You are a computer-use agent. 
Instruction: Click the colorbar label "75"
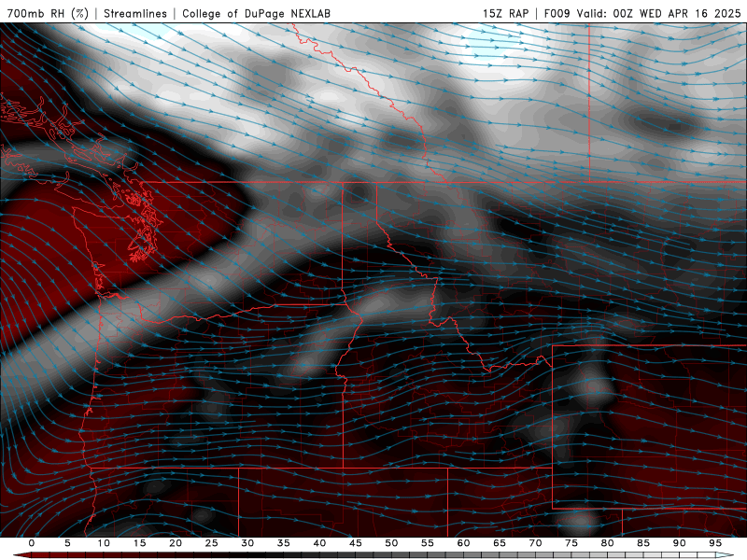571,543
